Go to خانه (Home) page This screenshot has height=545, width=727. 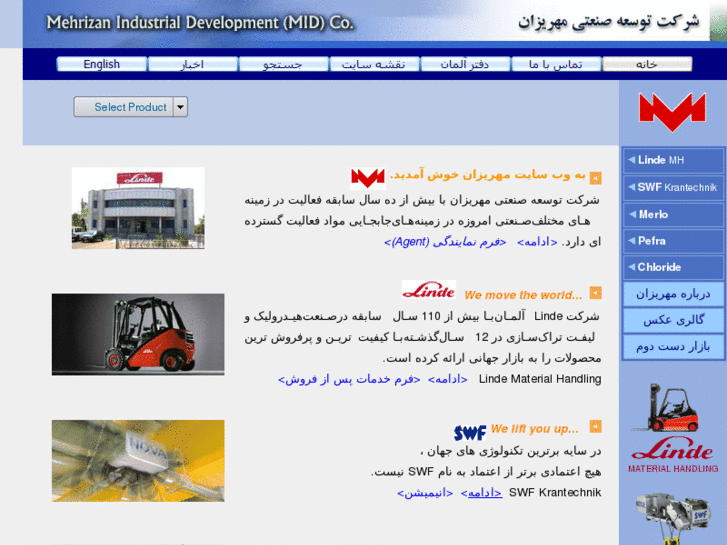click(x=647, y=64)
